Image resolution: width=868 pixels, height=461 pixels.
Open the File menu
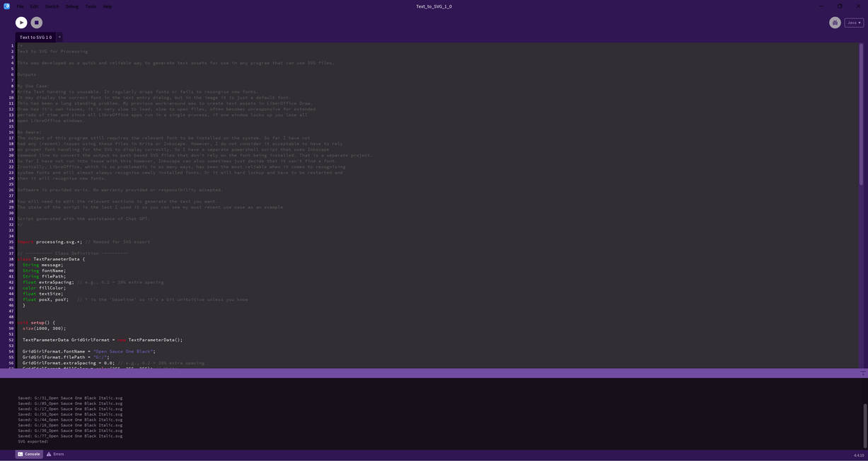coord(20,6)
